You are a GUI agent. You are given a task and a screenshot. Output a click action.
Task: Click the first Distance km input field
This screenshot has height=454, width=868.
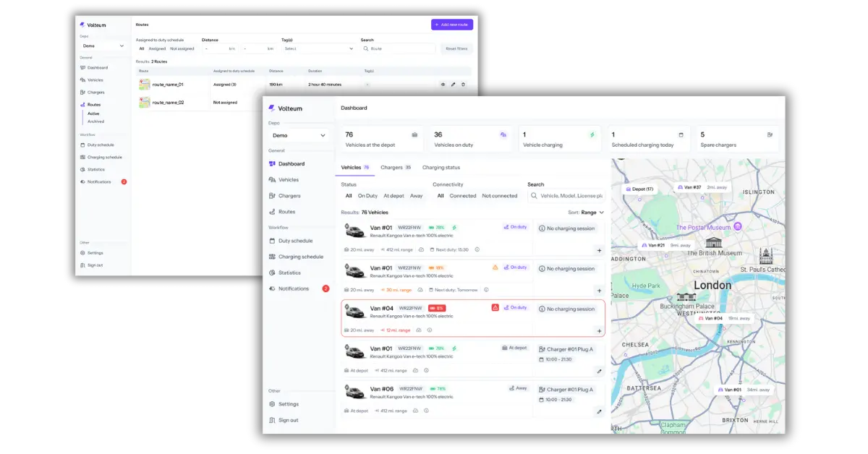pyautogui.click(x=220, y=48)
